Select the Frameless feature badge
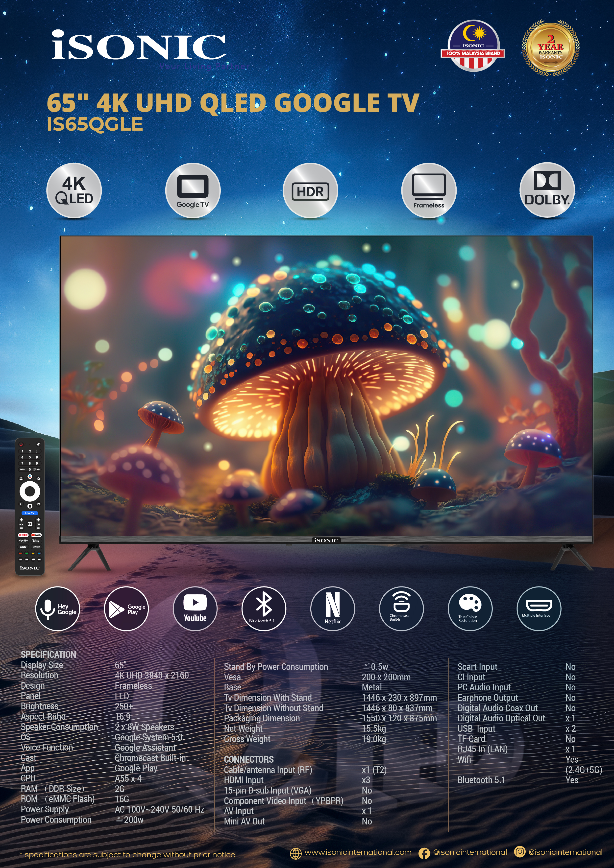This screenshot has width=614, height=868. pos(429,190)
